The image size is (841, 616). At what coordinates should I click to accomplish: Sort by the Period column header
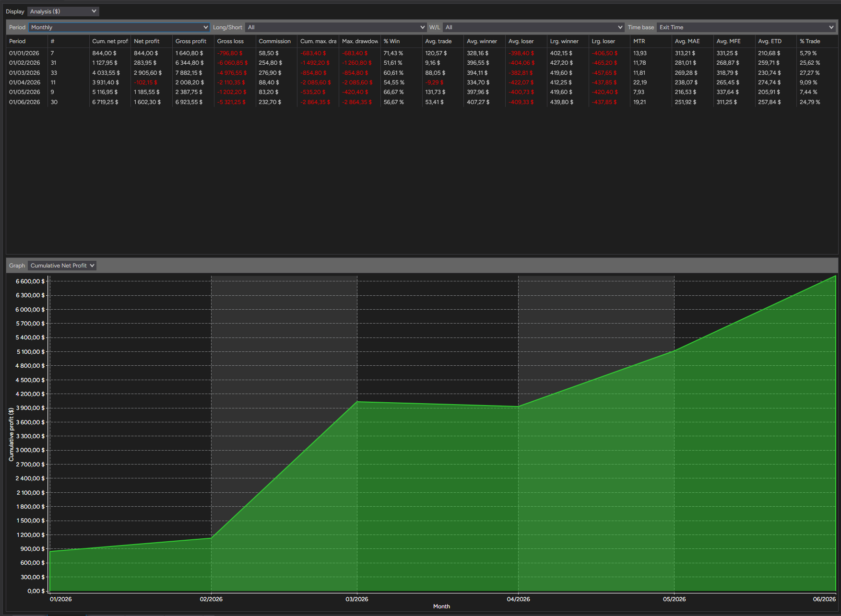coord(26,41)
